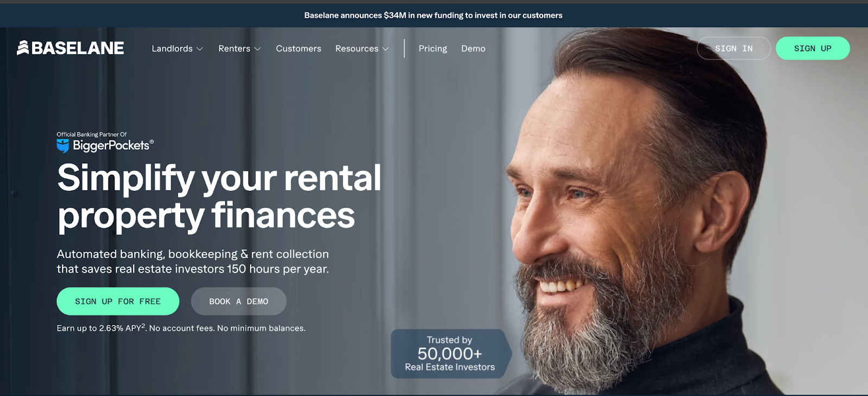Expand the Landlords dropdown chevron
Screen dimensions: 868x396
click(x=200, y=49)
